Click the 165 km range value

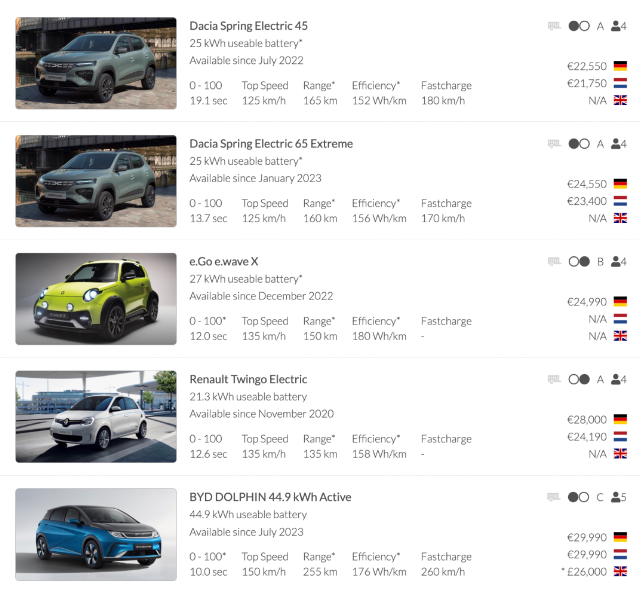click(x=320, y=101)
